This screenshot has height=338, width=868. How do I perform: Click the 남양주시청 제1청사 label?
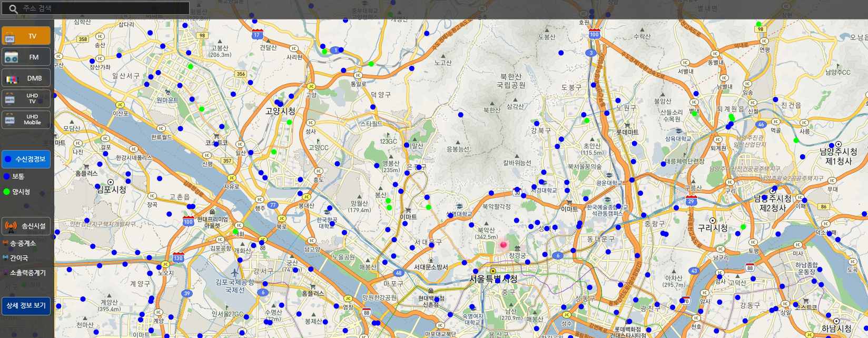coord(839,156)
